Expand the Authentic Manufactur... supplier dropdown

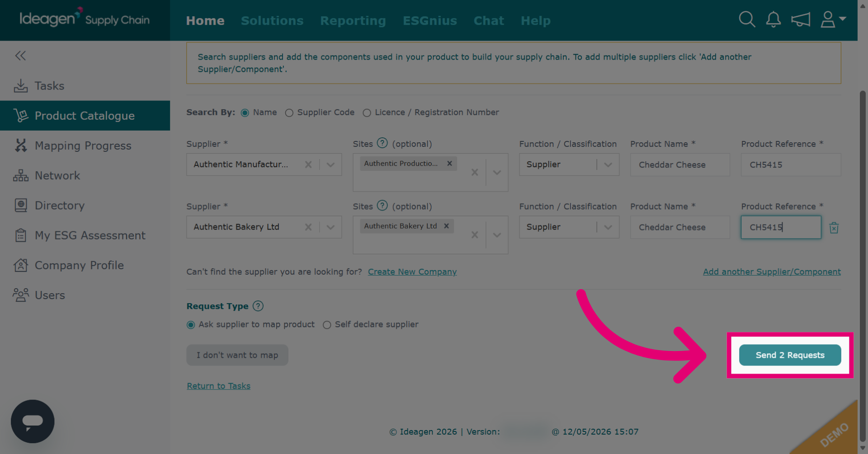click(x=330, y=164)
